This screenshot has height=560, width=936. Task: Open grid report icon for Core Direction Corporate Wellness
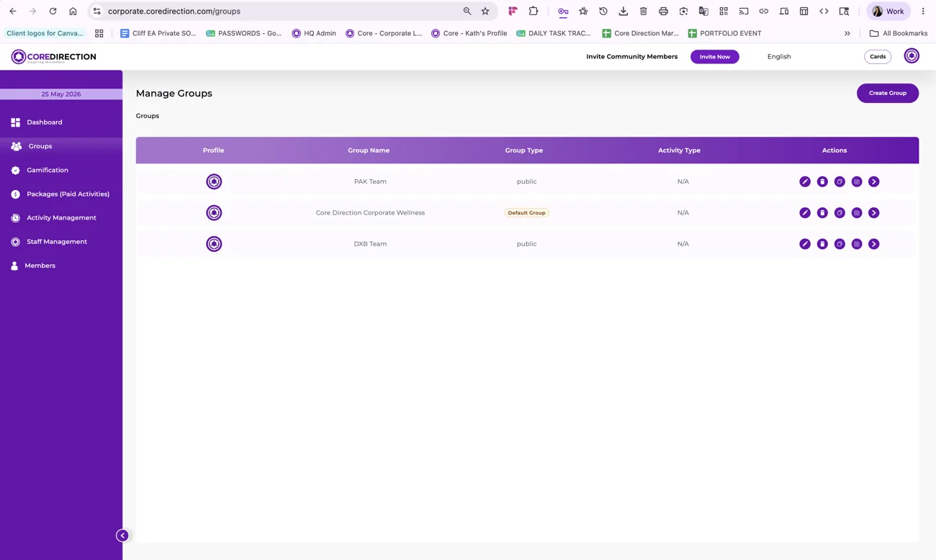(857, 212)
